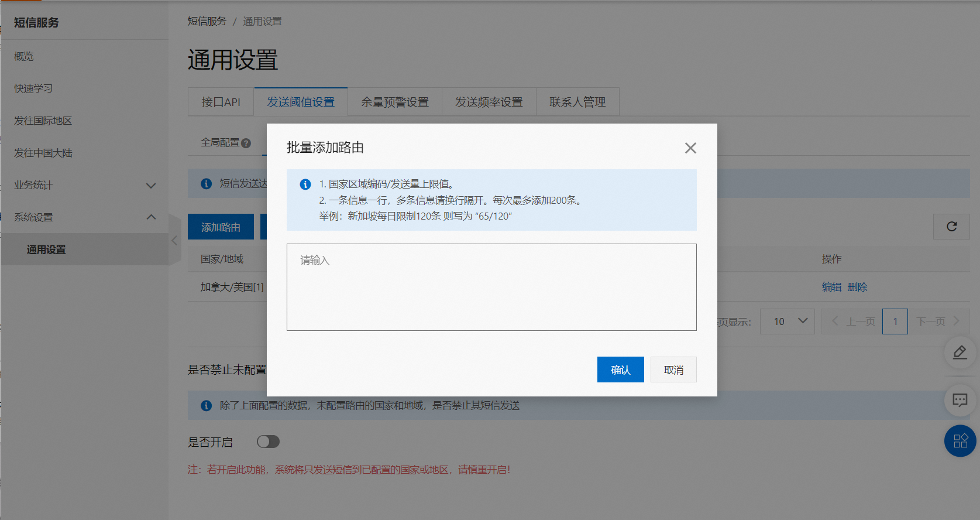
Task: Switch to the 接口API tab
Action: 221,102
